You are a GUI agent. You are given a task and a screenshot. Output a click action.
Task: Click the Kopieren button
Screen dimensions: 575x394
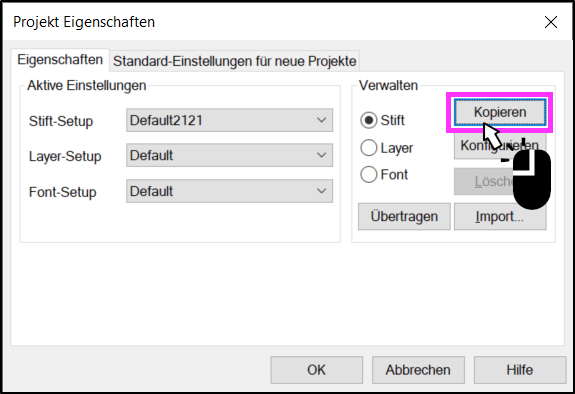[500, 112]
